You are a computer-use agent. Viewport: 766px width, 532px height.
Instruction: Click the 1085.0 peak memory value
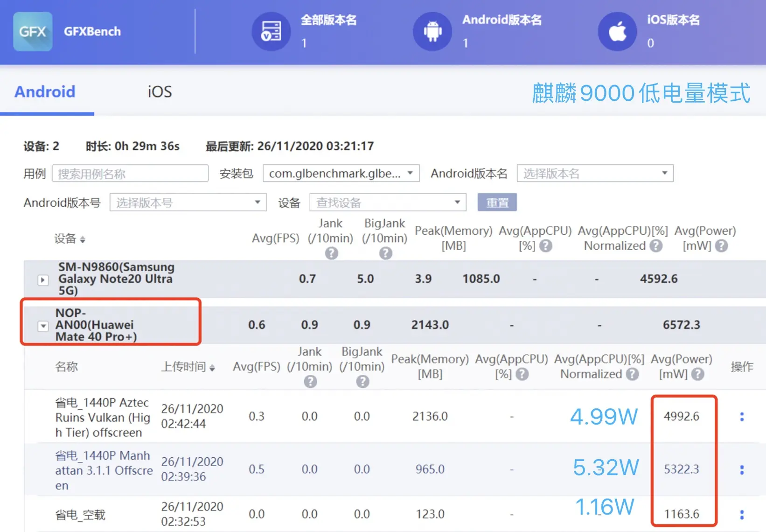click(x=481, y=279)
